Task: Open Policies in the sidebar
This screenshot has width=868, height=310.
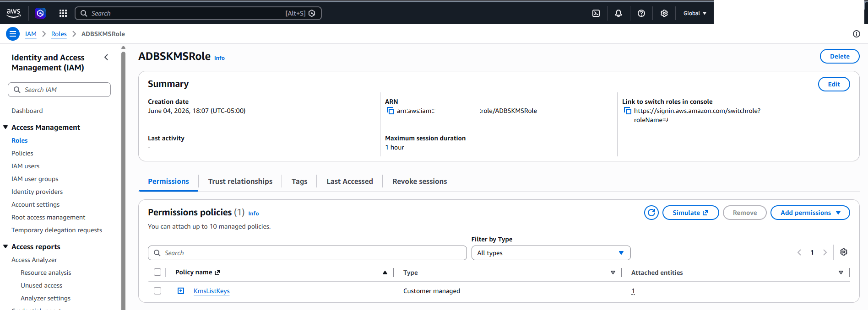Action: click(x=22, y=153)
